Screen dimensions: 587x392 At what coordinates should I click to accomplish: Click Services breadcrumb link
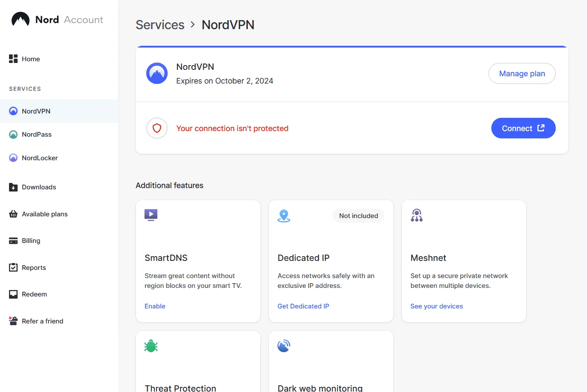(160, 25)
